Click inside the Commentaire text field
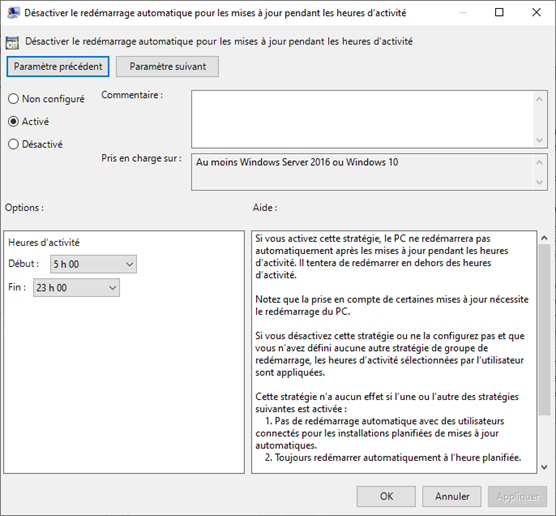Screen dimensions: 556x516 pyautogui.click(x=363, y=119)
